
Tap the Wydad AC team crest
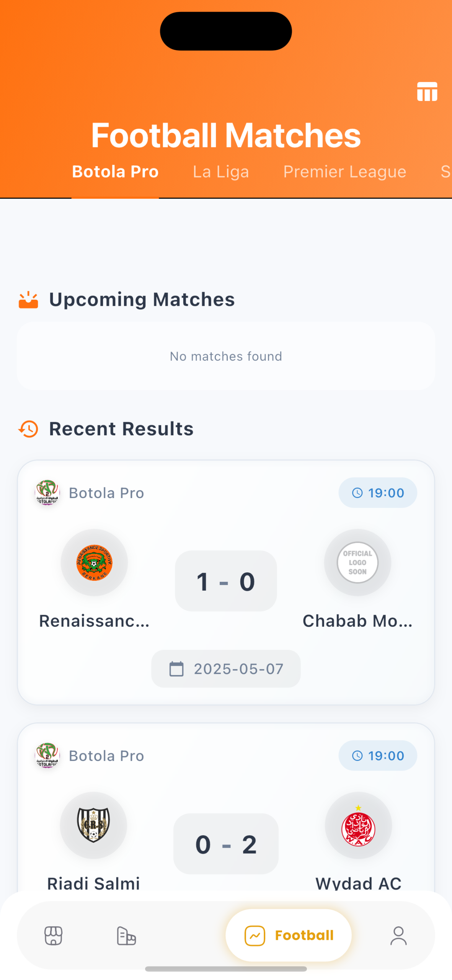point(358,825)
